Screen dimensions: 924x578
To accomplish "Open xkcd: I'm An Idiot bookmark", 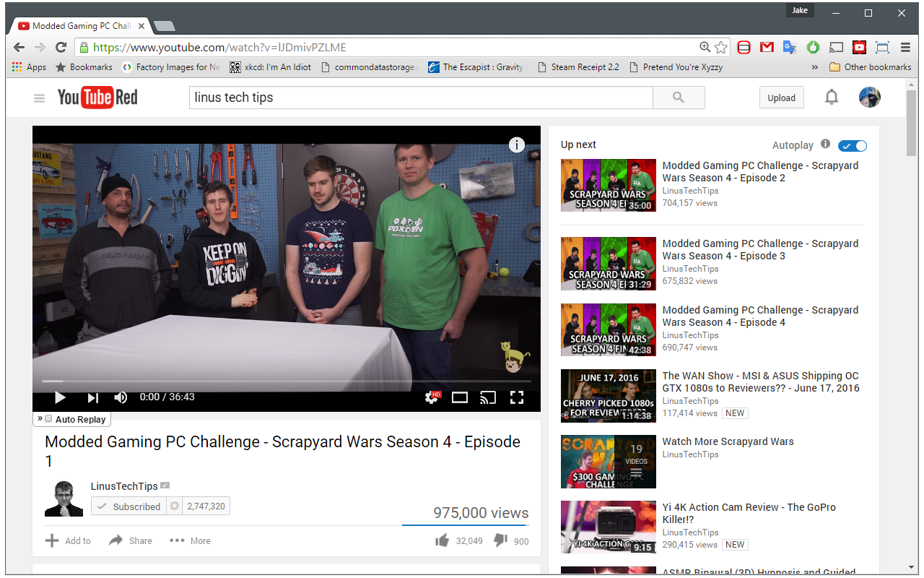I will [270, 67].
